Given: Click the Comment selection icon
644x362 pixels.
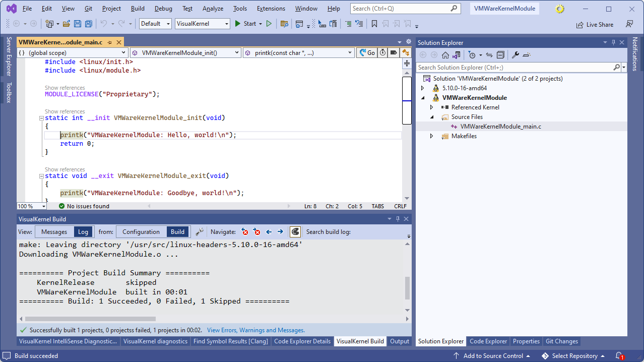Looking at the screenshot, I should (348, 24).
